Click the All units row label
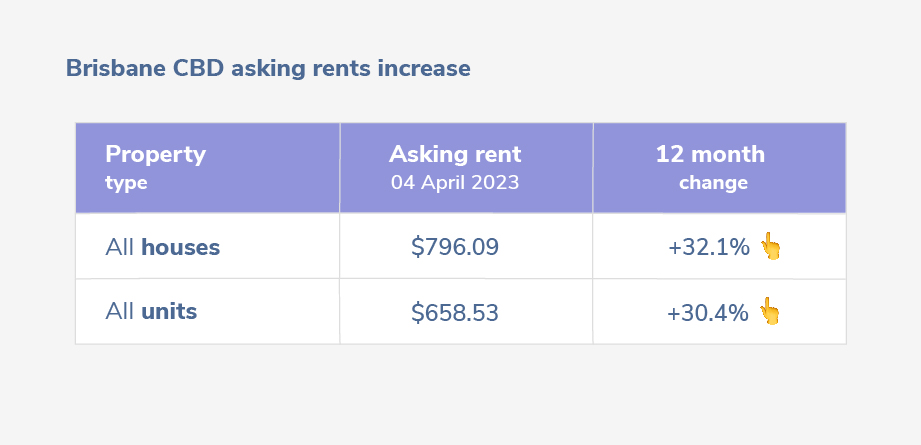 pyautogui.click(x=151, y=312)
